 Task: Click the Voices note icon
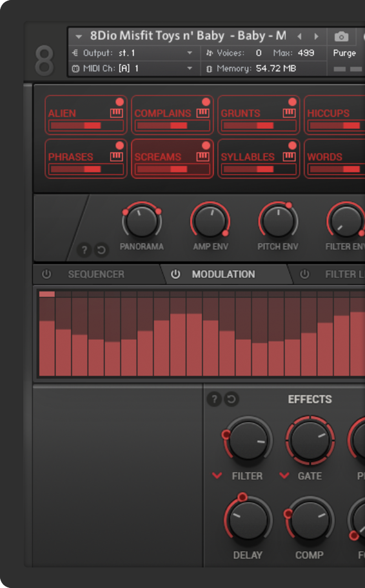209,53
